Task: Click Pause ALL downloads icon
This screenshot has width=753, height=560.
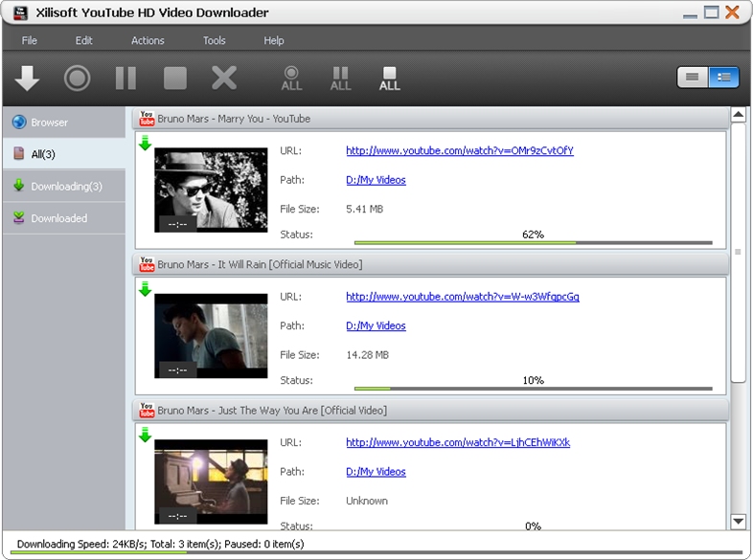Action: pos(340,78)
